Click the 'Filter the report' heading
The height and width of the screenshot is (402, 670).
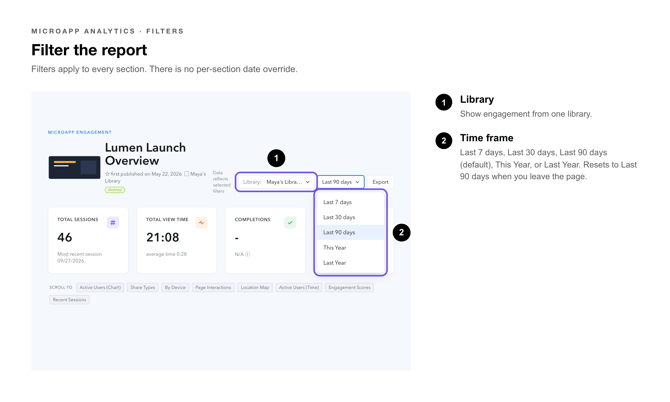click(89, 50)
